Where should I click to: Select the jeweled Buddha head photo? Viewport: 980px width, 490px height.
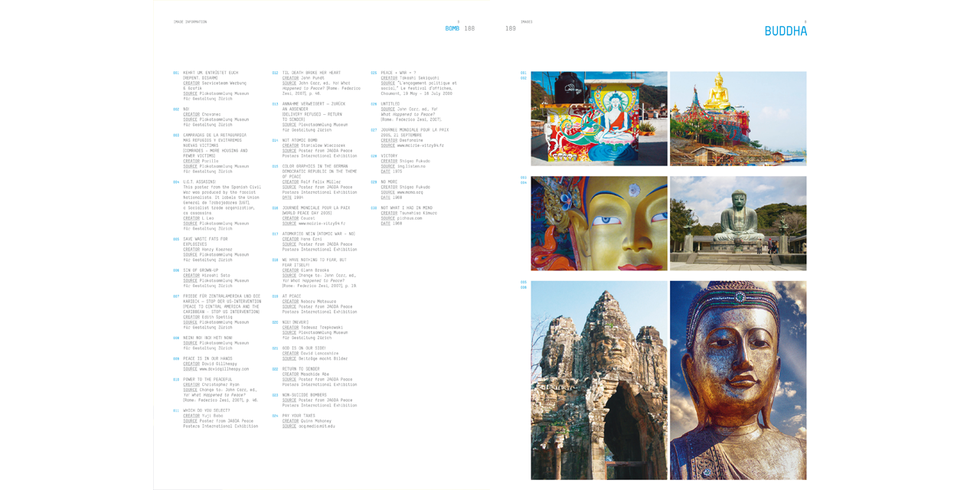[x=737, y=380]
